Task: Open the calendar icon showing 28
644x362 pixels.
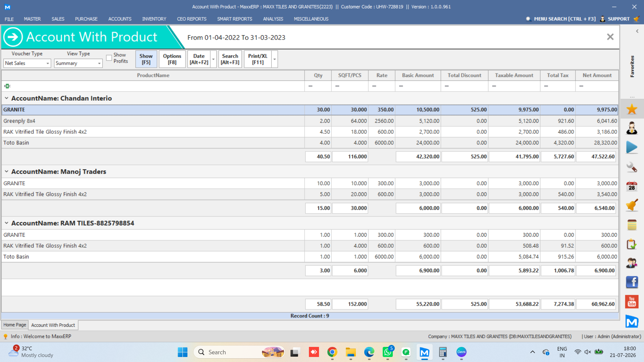Action: click(632, 186)
